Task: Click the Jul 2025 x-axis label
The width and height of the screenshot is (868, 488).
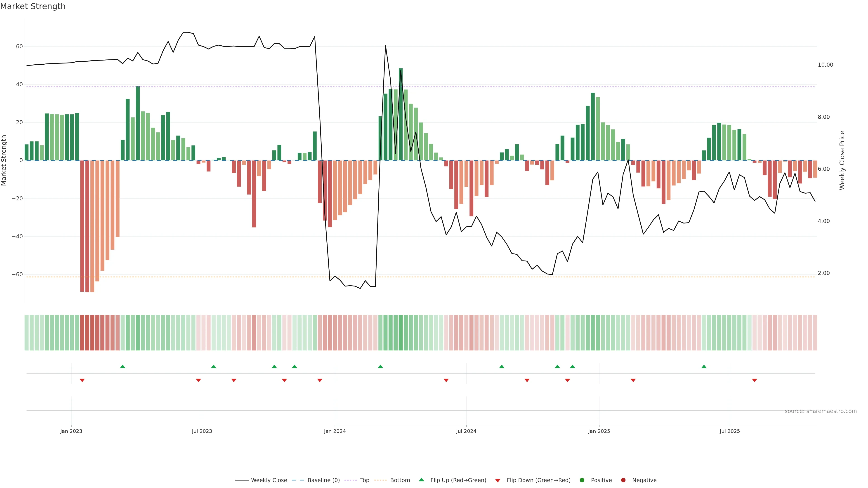Action: [x=729, y=431]
